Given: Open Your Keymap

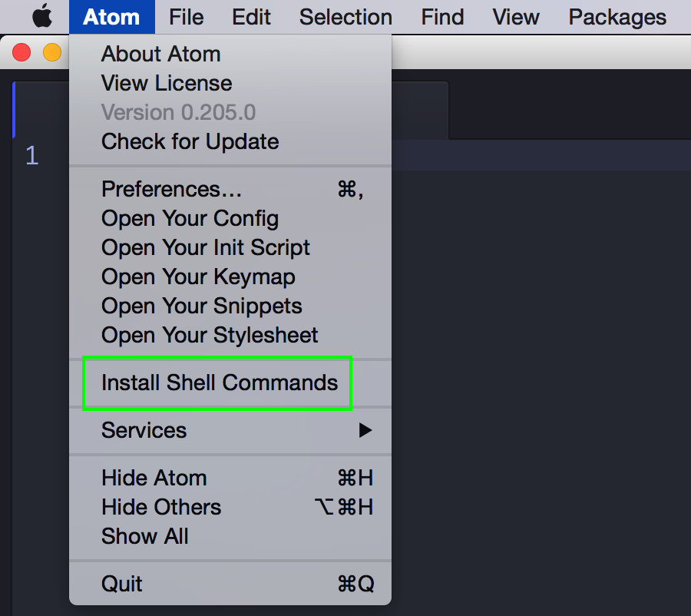Looking at the screenshot, I should (x=198, y=277).
